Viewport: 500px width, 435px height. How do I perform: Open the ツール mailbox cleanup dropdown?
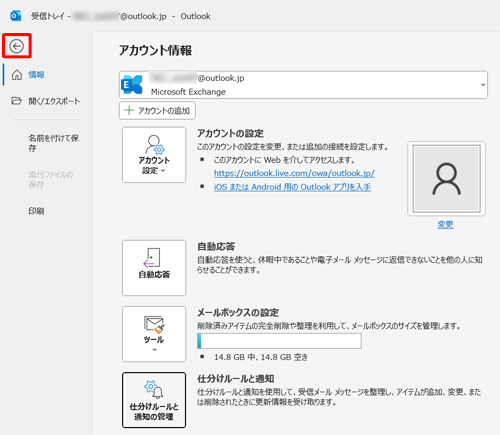pos(154,334)
